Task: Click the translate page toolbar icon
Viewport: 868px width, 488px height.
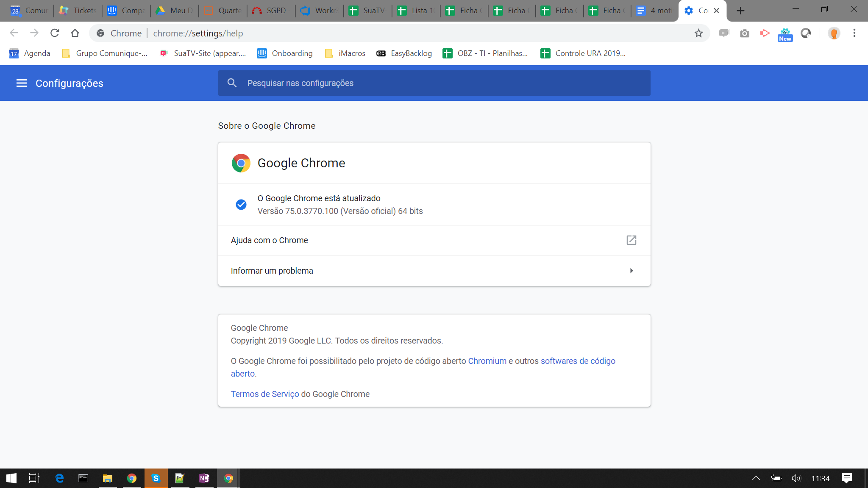Action: point(723,33)
